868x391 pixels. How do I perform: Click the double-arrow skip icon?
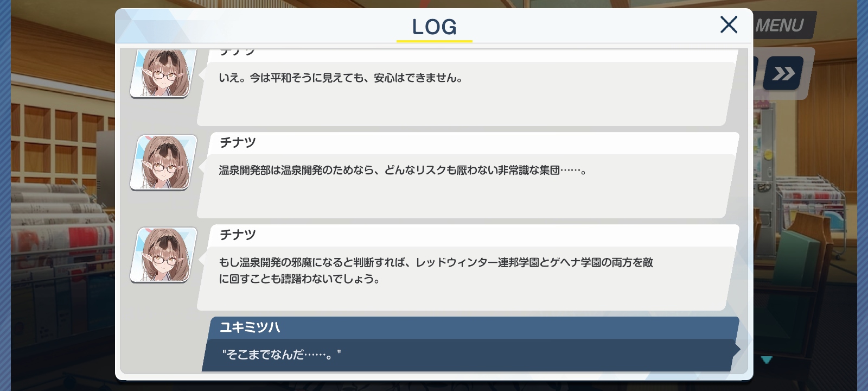tap(783, 73)
